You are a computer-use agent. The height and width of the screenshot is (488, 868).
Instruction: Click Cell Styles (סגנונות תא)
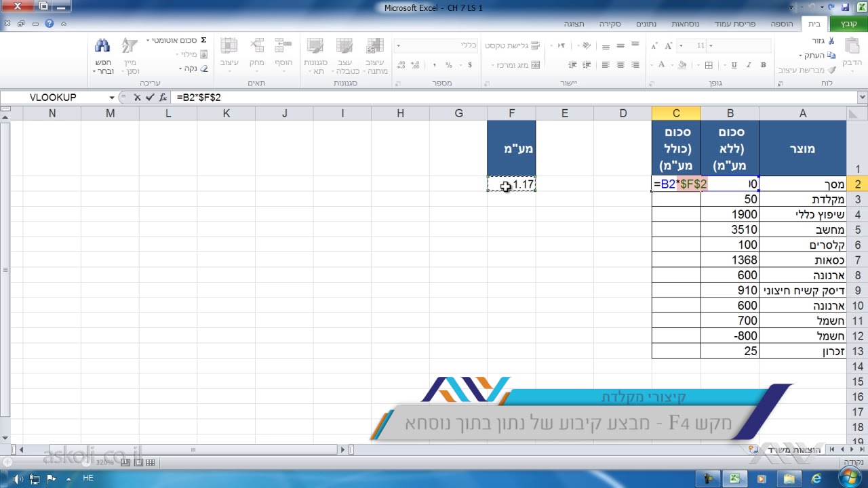(315, 56)
